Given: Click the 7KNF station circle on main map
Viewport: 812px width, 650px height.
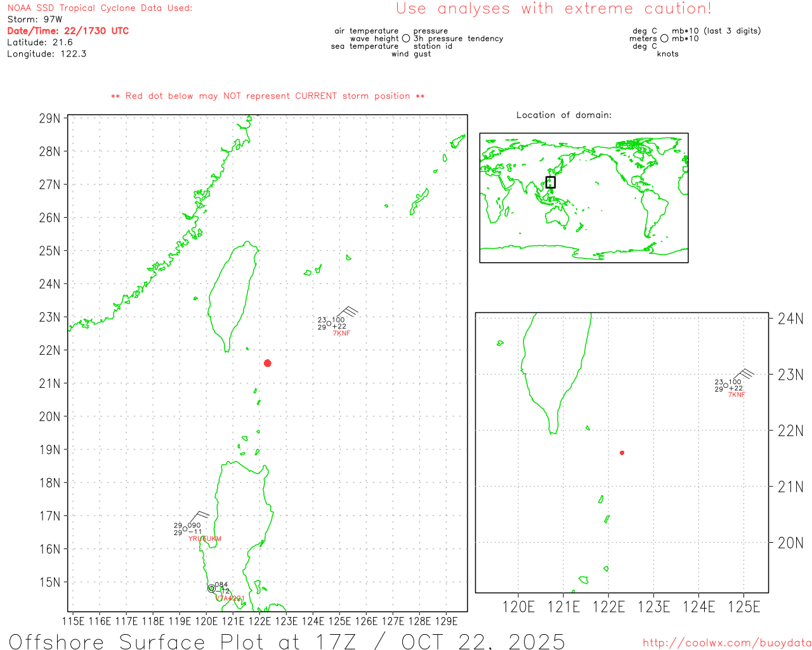Looking at the screenshot, I should coord(329,324).
